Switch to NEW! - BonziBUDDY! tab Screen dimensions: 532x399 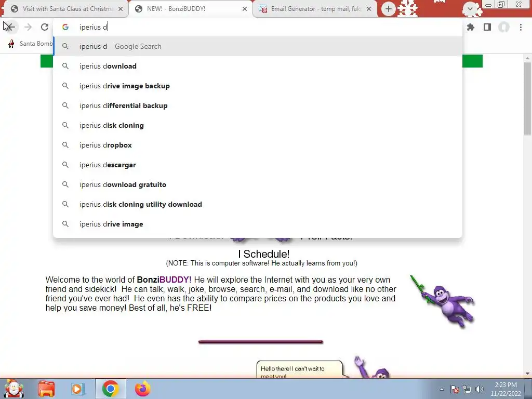click(x=191, y=9)
